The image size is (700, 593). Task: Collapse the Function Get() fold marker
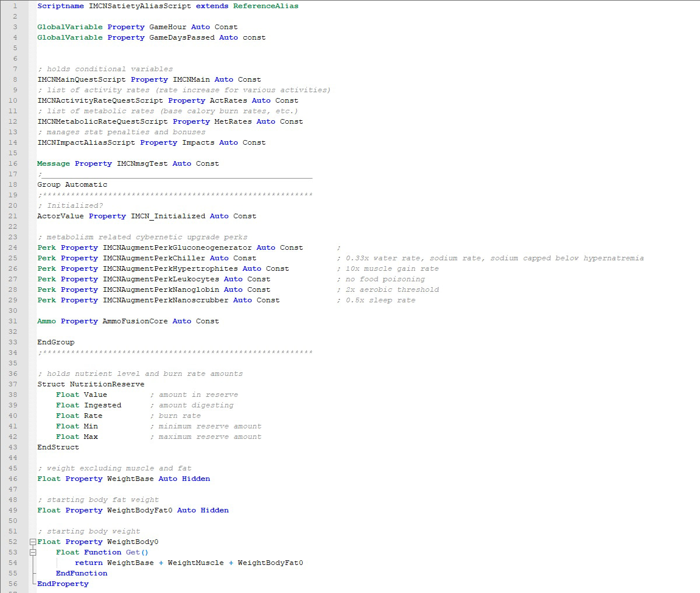pos(33,552)
